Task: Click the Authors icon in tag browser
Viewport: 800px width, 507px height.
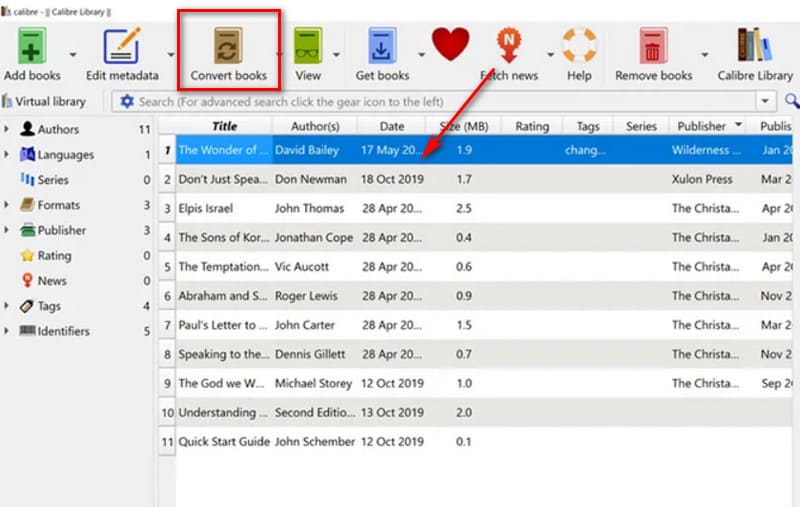Action: point(28,129)
